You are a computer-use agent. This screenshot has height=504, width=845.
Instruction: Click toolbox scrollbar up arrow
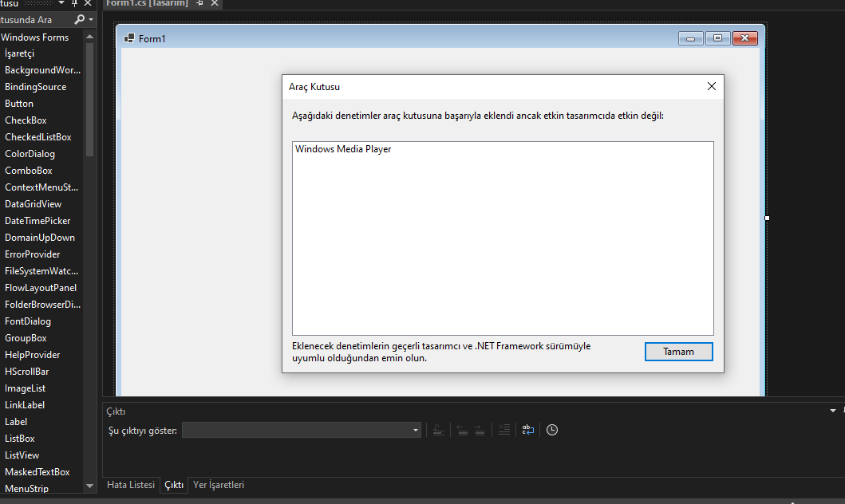coord(90,37)
